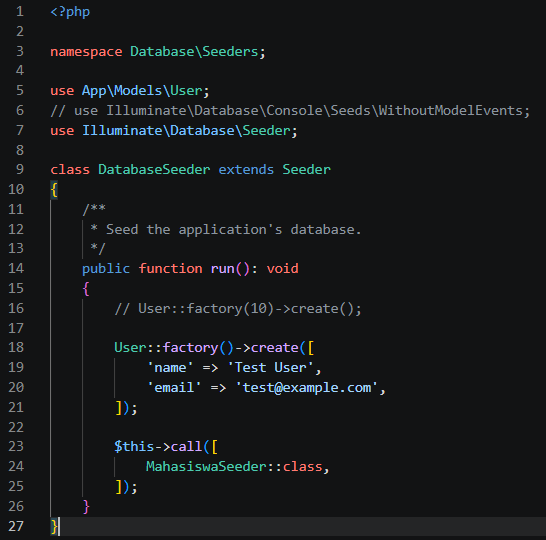Click line number 27 in the gutter

tap(16, 526)
